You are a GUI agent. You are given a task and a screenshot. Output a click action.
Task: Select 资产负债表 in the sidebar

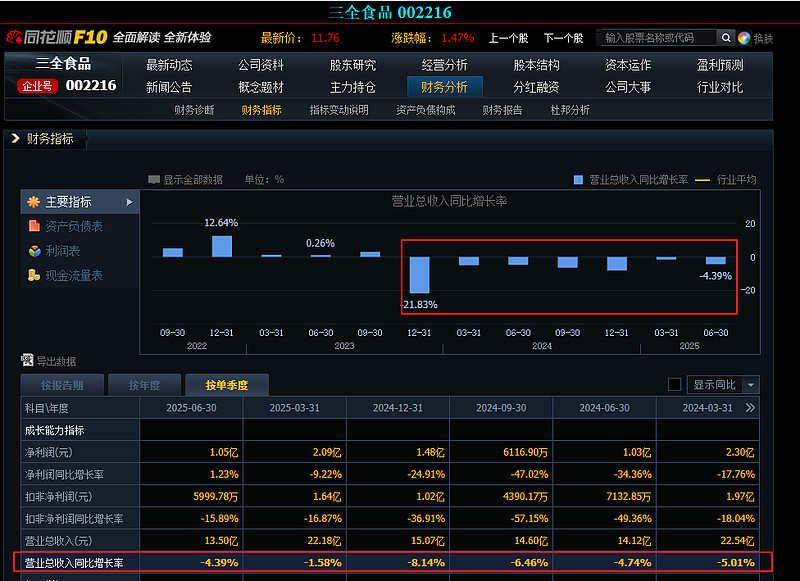(x=74, y=226)
